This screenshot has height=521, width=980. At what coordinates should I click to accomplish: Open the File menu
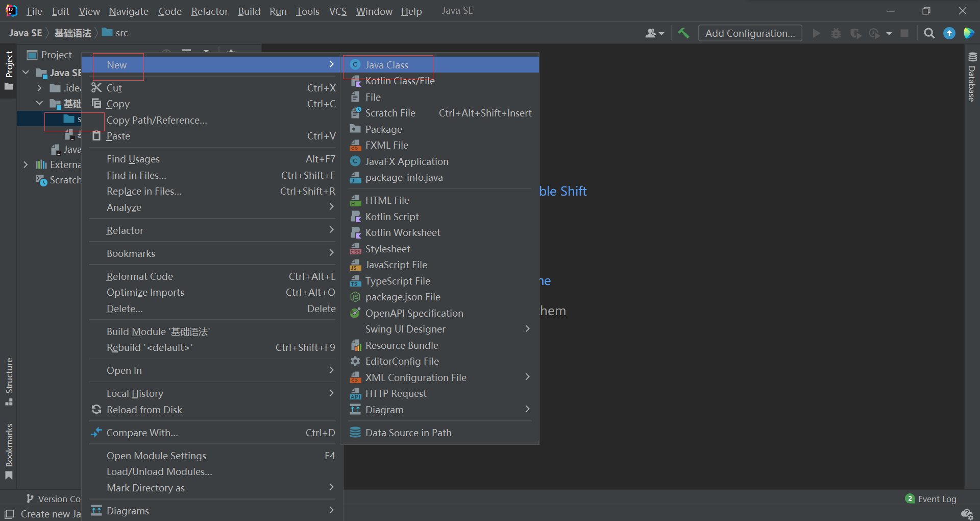click(x=34, y=11)
